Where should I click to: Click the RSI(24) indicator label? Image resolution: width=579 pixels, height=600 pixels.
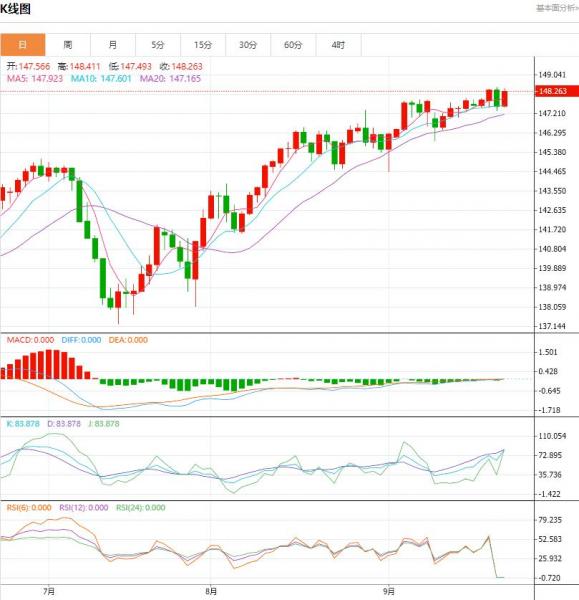141,507
